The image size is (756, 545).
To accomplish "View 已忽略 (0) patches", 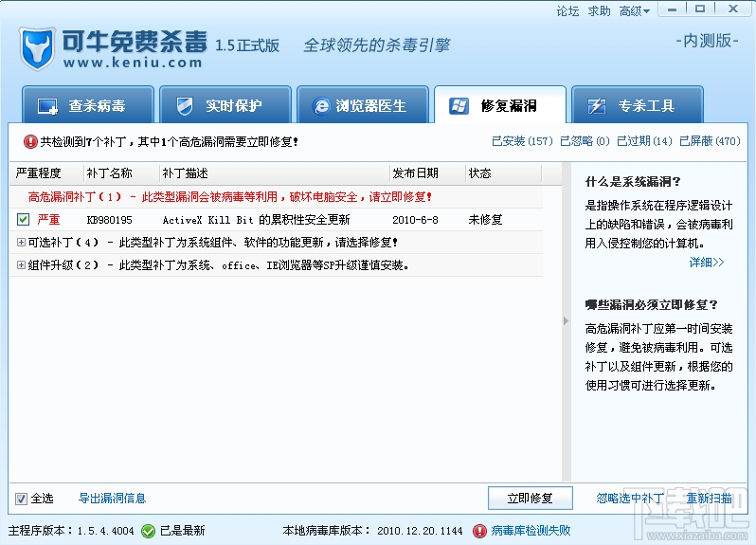I will (585, 141).
